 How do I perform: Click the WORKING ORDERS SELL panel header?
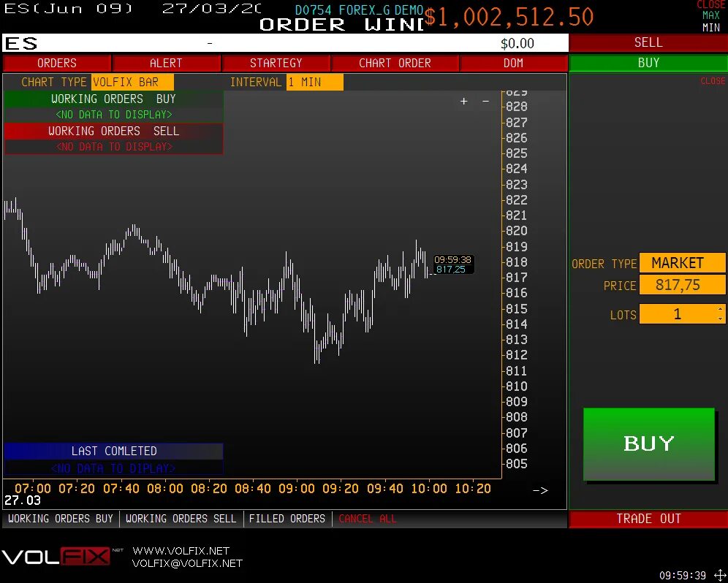[113, 131]
